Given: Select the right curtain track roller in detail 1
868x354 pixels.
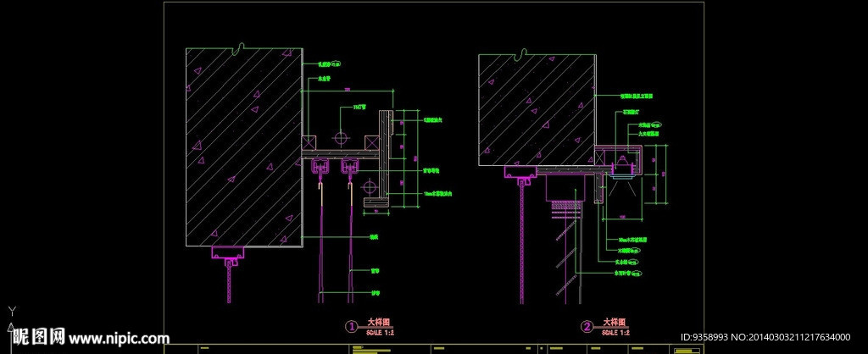Looking at the screenshot, I should click(x=348, y=168).
